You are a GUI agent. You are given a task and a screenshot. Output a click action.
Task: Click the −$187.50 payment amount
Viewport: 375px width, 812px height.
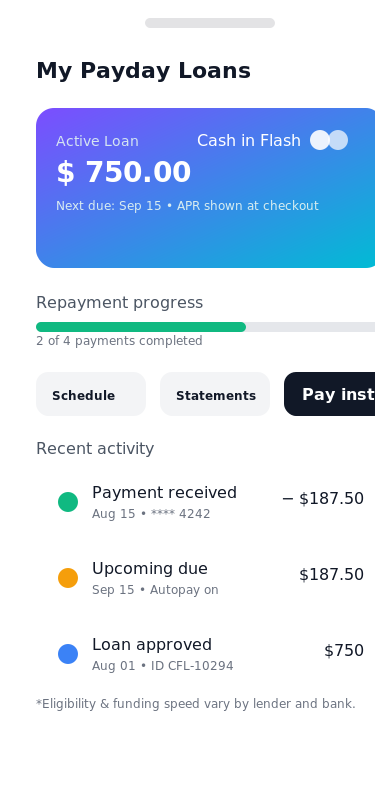tap(323, 499)
